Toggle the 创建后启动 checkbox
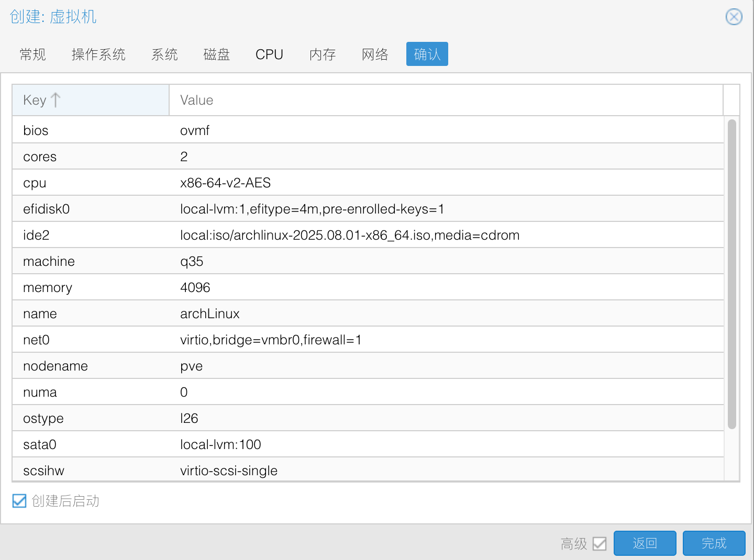Screen dimensions: 754x560 tap(19, 501)
